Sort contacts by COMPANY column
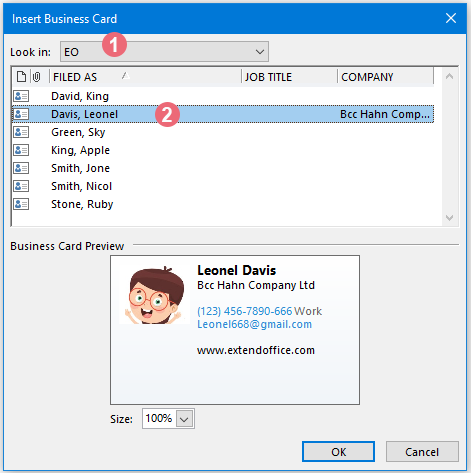Screen dimensions: 472x473 click(x=386, y=77)
